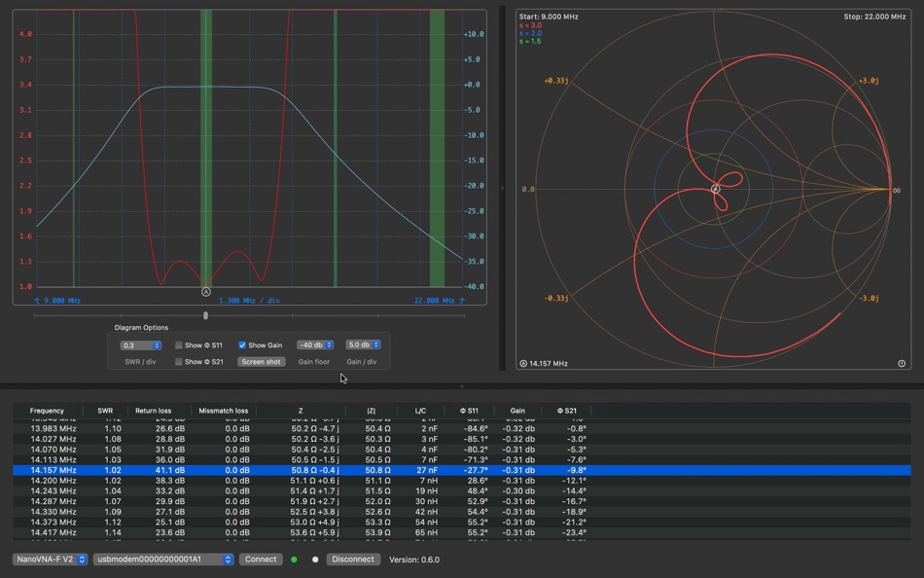
Task: Select the 13.983 MHz table row
Action: coord(462,429)
